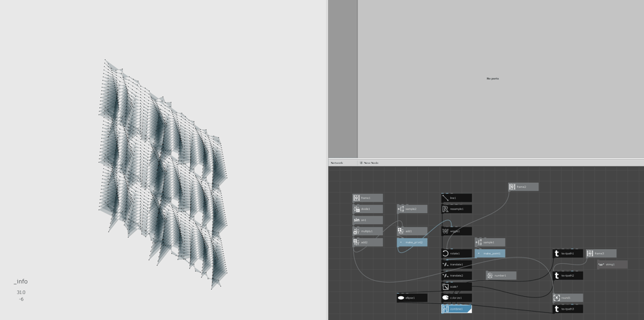Viewport: 644px width, 320px height.
Task: Select the translate2 node
Action: click(x=457, y=276)
